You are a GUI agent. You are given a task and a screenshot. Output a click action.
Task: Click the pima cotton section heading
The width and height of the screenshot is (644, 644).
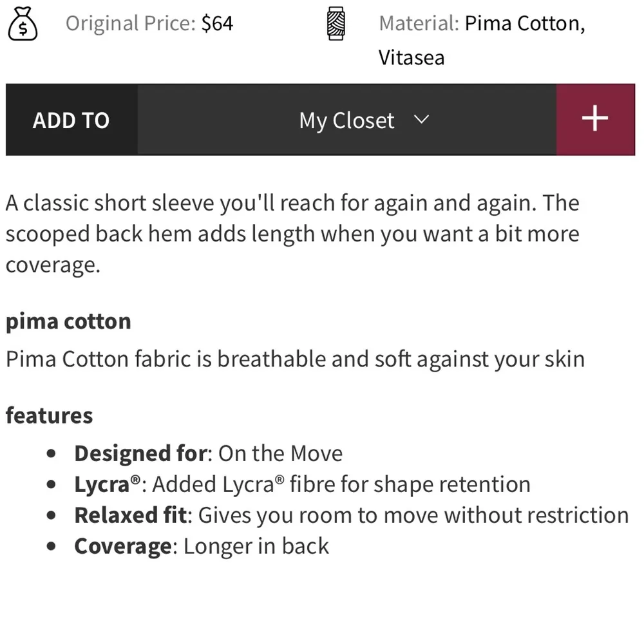[68, 321]
